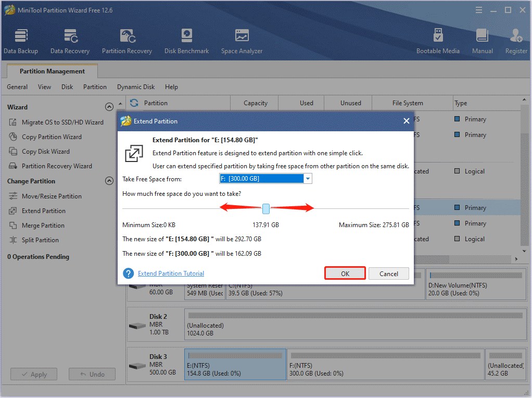The width and height of the screenshot is (532, 398).
Task: Click the Undo button
Action: tap(92, 374)
